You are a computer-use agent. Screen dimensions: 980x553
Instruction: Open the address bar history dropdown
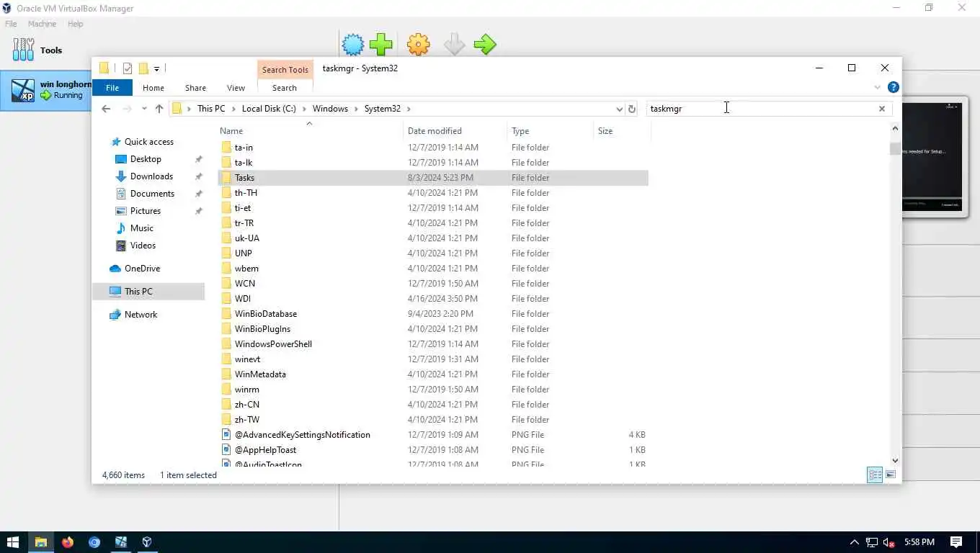coord(619,109)
